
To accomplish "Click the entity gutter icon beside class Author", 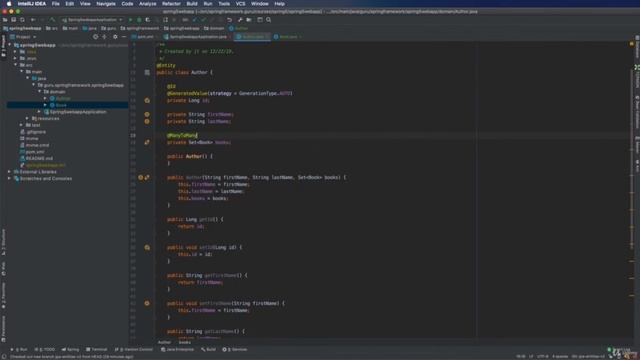I will pos(147,72).
